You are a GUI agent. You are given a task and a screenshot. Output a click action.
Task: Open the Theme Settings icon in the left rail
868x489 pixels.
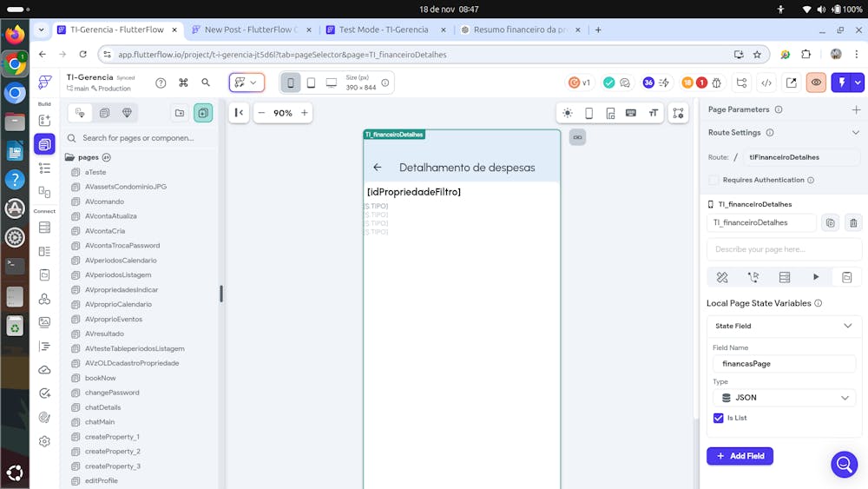(44, 418)
